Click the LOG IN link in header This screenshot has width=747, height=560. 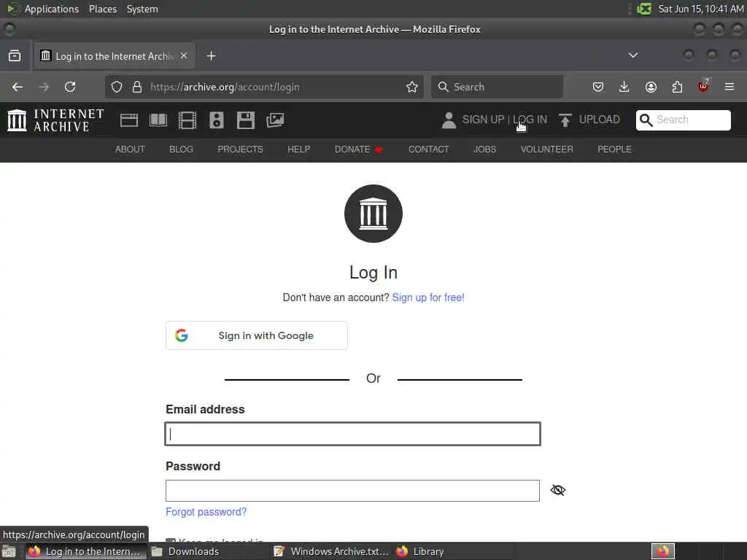[x=530, y=120]
